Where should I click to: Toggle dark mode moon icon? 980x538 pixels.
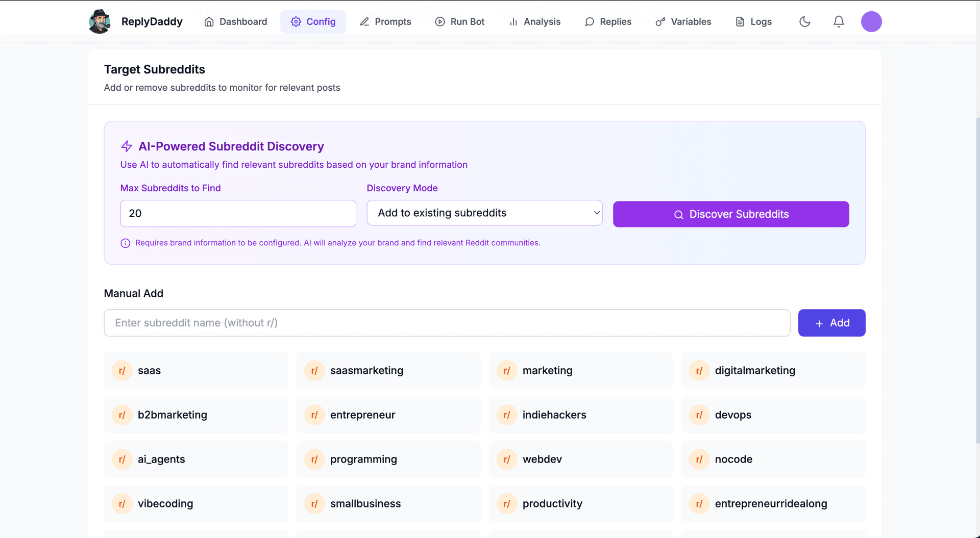click(805, 21)
